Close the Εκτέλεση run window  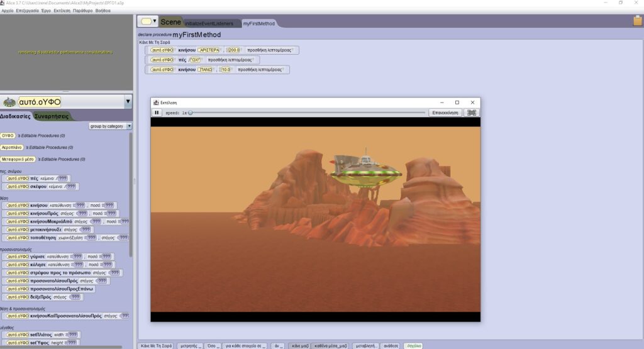pos(471,102)
